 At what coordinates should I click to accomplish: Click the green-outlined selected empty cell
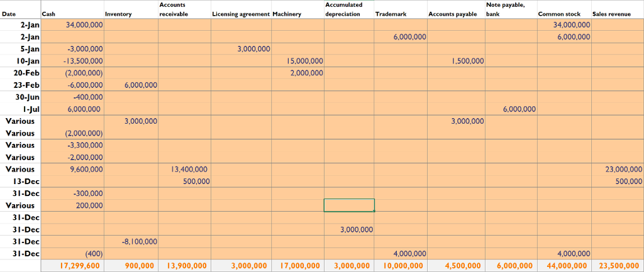(349, 205)
